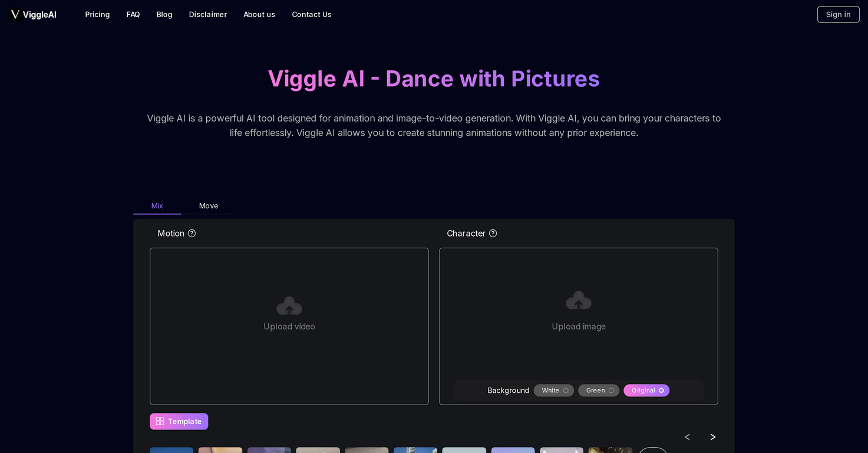Click the upload image cloud icon
Image resolution: width=868 pixels, height=453 pixels.
point(578,301)
